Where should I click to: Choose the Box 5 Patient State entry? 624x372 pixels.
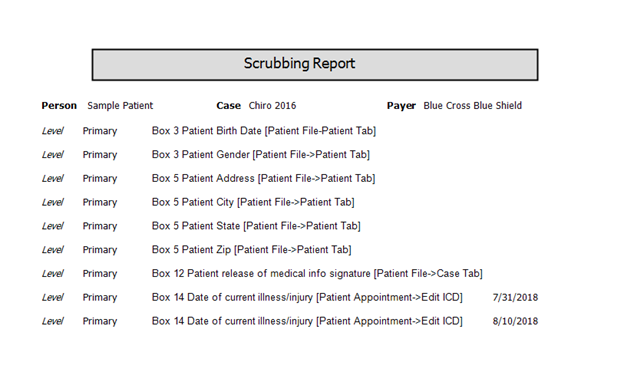pyautogui.click(x=256, y=226)
